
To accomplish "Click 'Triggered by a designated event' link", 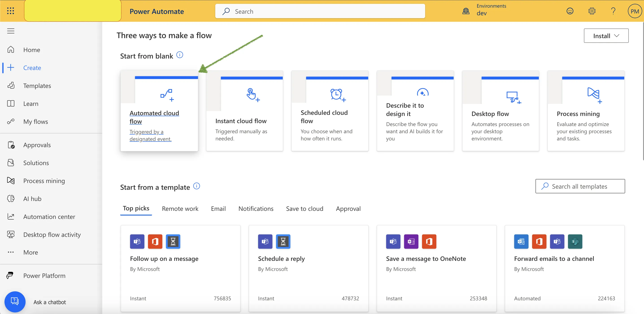I will pos(150,135).
